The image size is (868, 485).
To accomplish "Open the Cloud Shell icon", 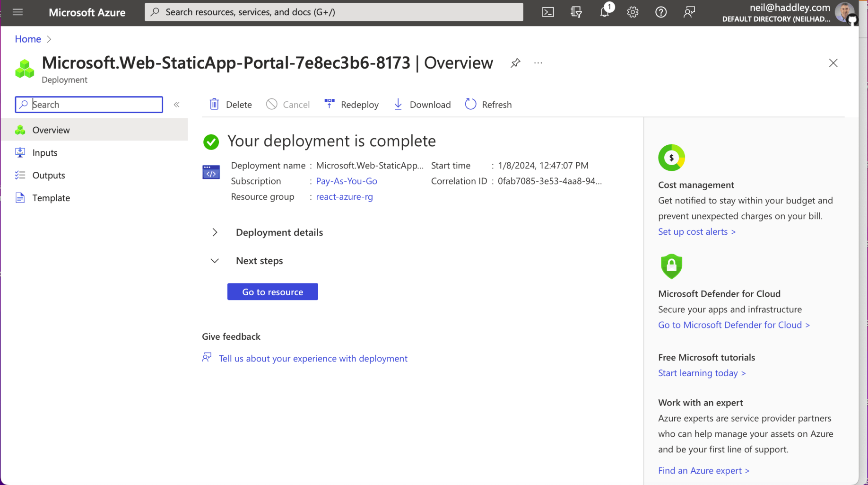I will click(547, 12).
